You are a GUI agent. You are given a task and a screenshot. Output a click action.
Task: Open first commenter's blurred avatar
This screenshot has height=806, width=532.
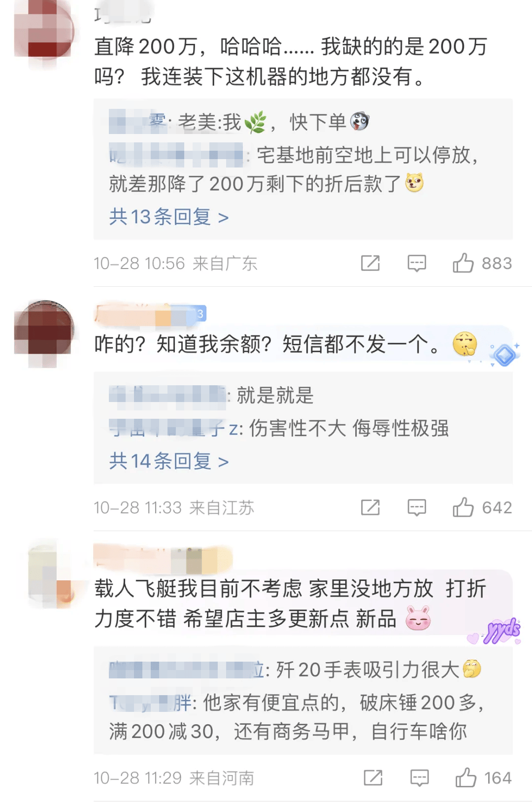pos(44,30)
